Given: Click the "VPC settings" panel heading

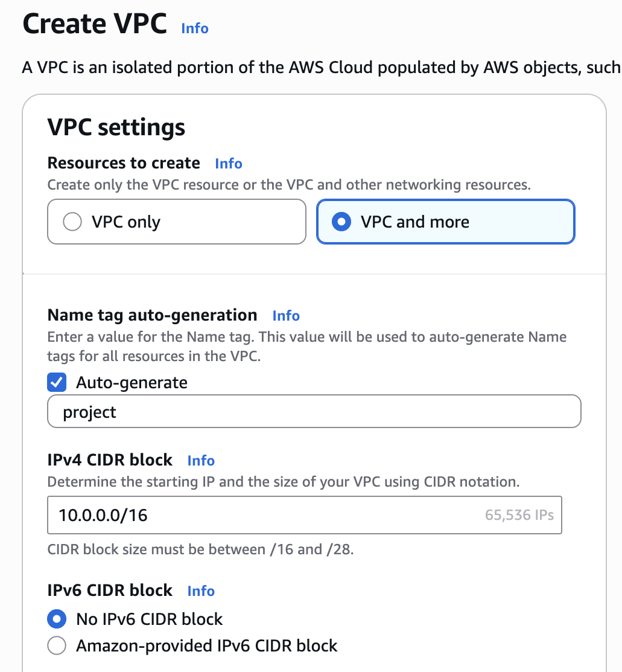Looking at the screenshot, I should pos(116,127).
